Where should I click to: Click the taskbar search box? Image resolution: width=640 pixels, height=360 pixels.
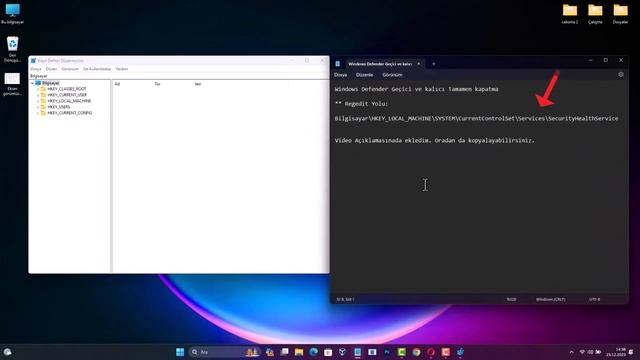coord(224,352)
